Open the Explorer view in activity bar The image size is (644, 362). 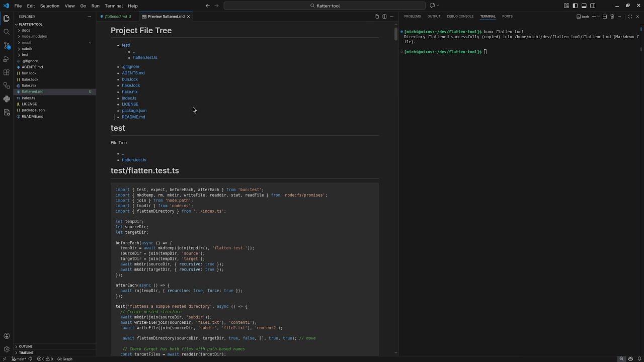[7, 18]
